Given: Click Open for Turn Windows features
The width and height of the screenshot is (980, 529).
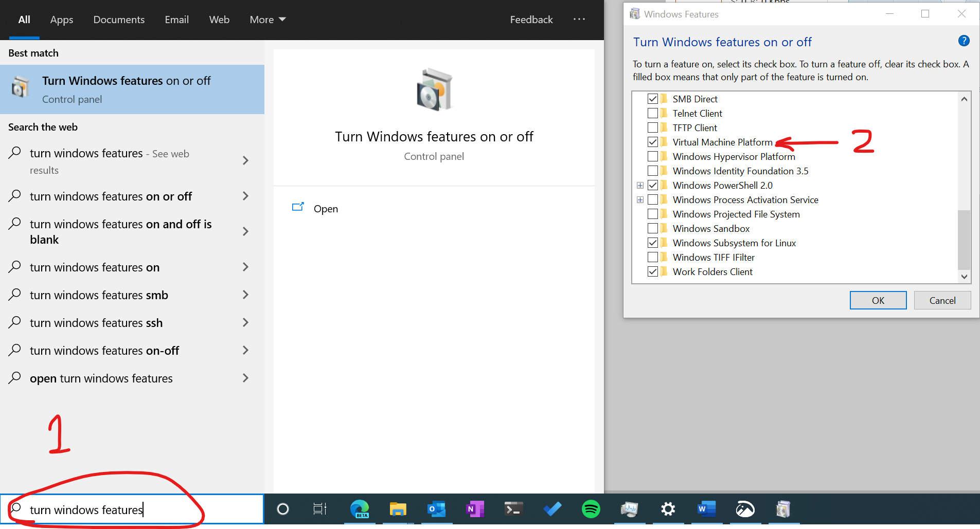Looking at the screenshot, I should pyautogui.click(x=326, y=209).
